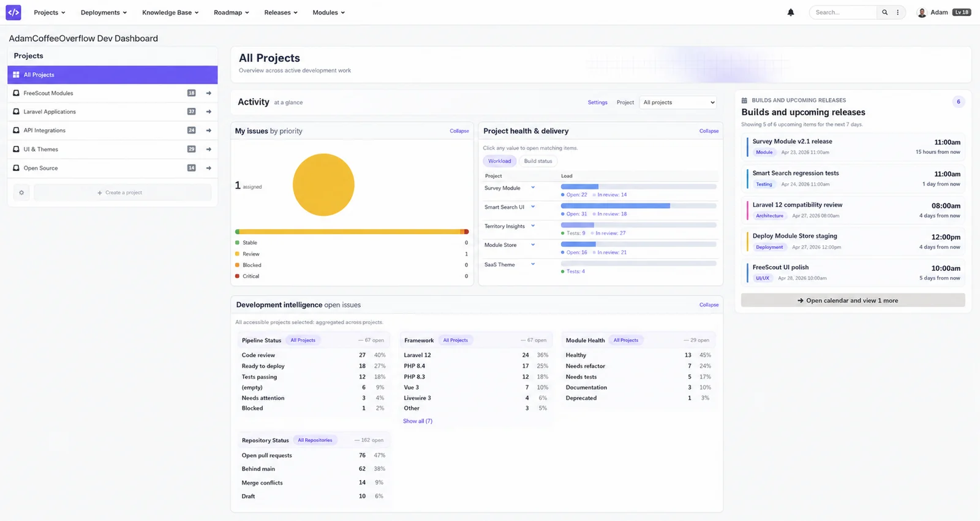
Task: Click Open pull requests row
Action: 314,455
